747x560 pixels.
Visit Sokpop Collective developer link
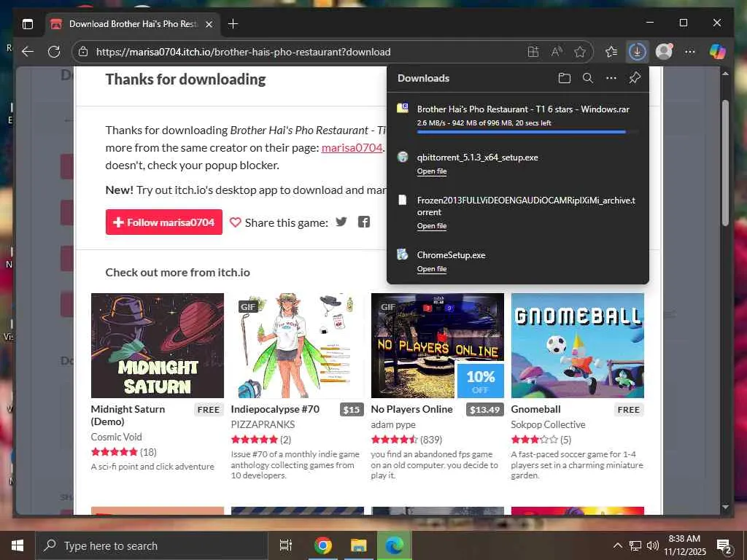pyautogui.click(x=548, y=424)
